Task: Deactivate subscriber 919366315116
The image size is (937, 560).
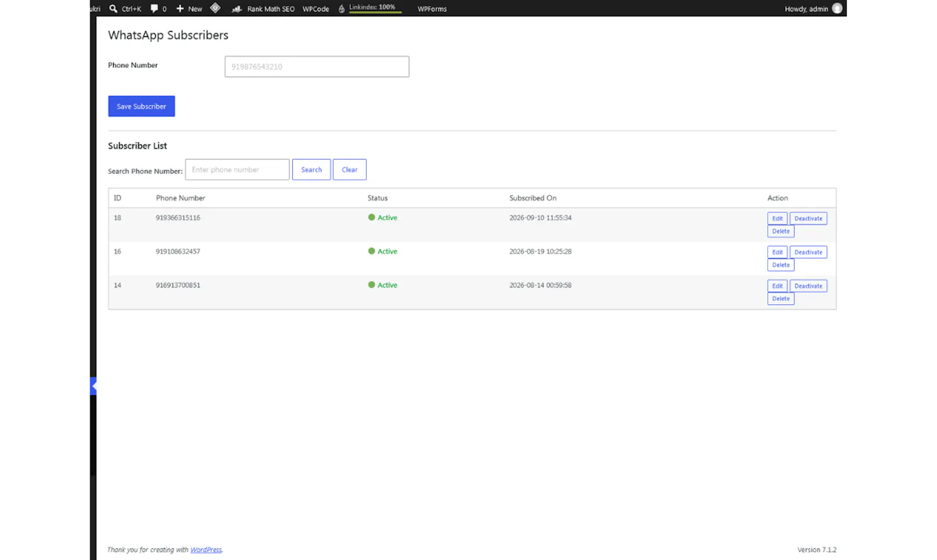Action: pos(808,218)
